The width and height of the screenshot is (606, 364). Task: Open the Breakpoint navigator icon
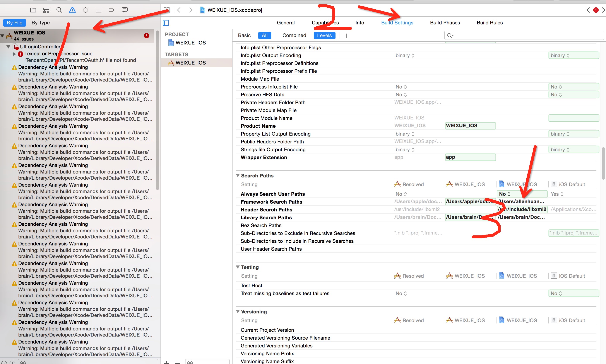tap(111, 10)
